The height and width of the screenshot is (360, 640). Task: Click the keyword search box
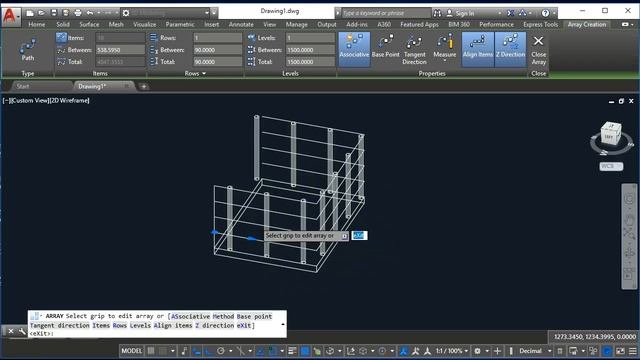coord(385,13)
